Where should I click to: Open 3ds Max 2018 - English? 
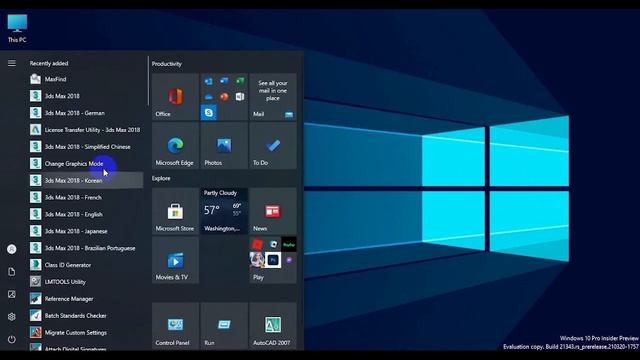tap(86, 214)
